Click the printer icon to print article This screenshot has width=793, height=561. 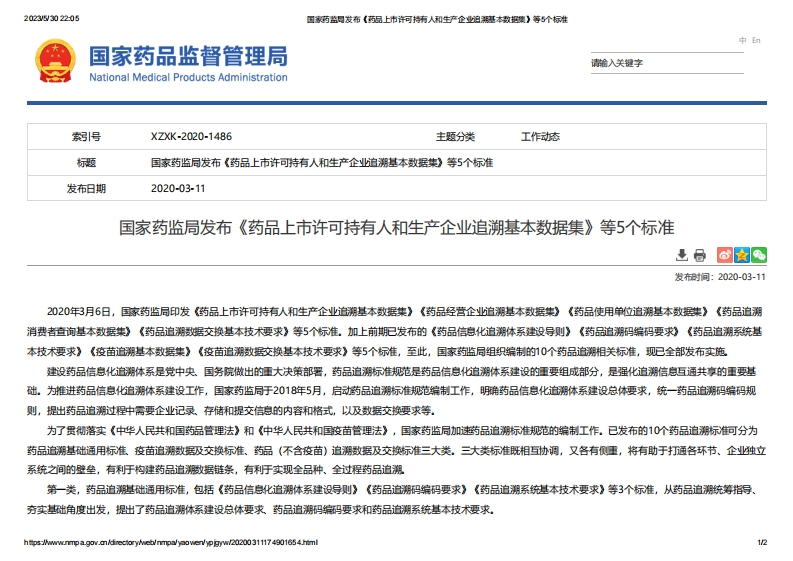699,255
